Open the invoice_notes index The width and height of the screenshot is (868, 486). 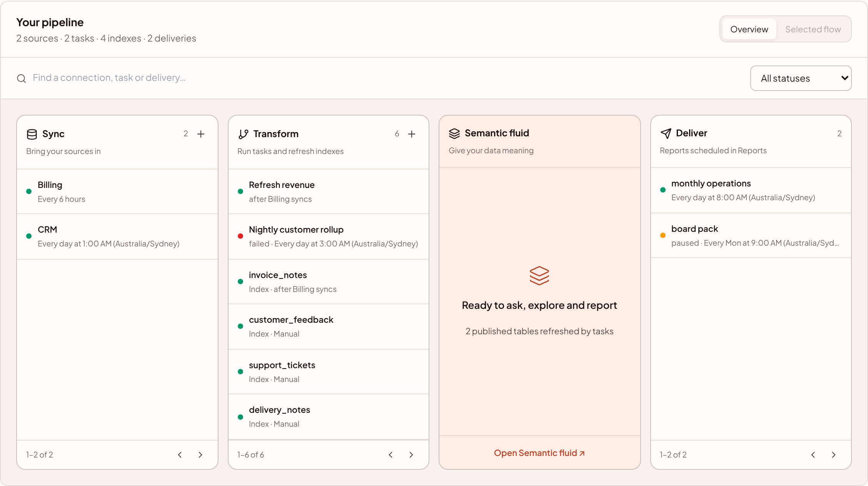point(329,282)
